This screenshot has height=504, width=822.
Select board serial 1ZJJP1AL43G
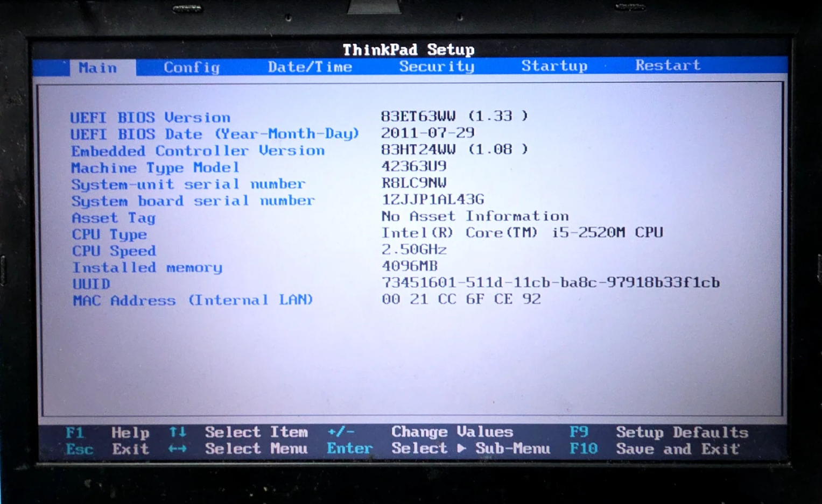[433, 200]
